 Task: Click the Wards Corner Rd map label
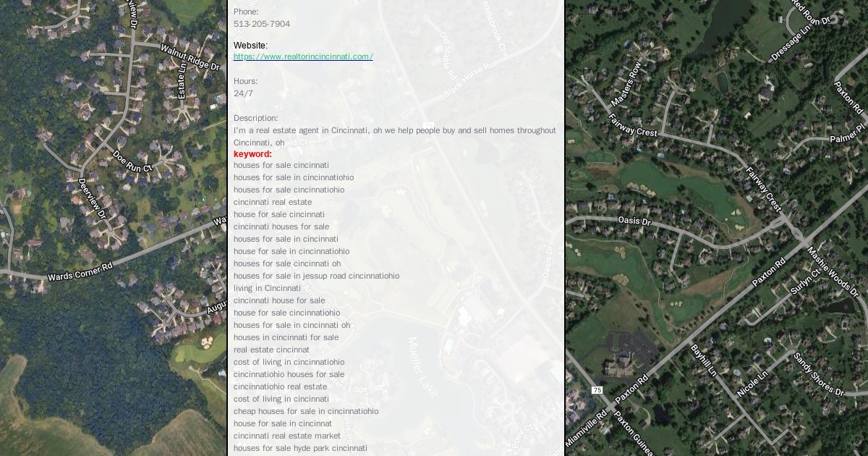80,271
